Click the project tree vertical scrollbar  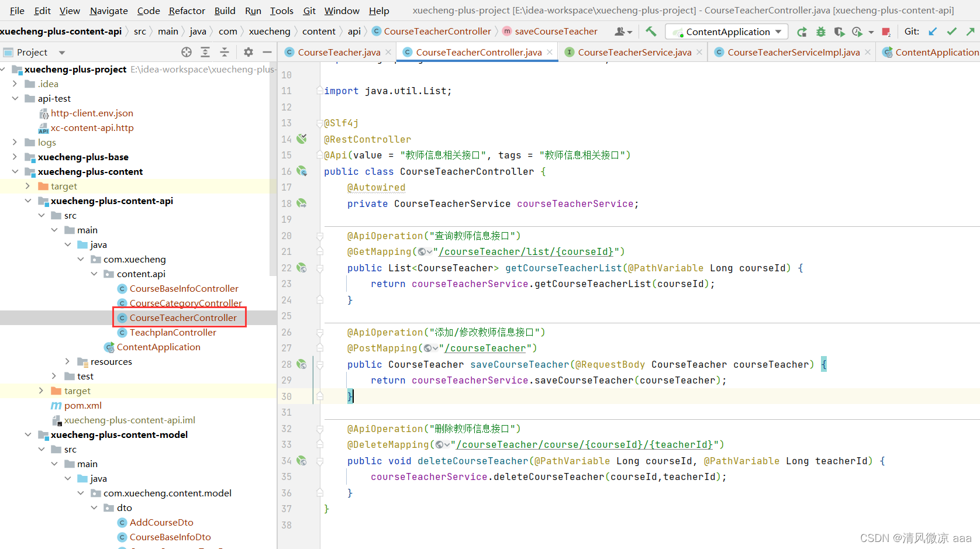point(273,170)
